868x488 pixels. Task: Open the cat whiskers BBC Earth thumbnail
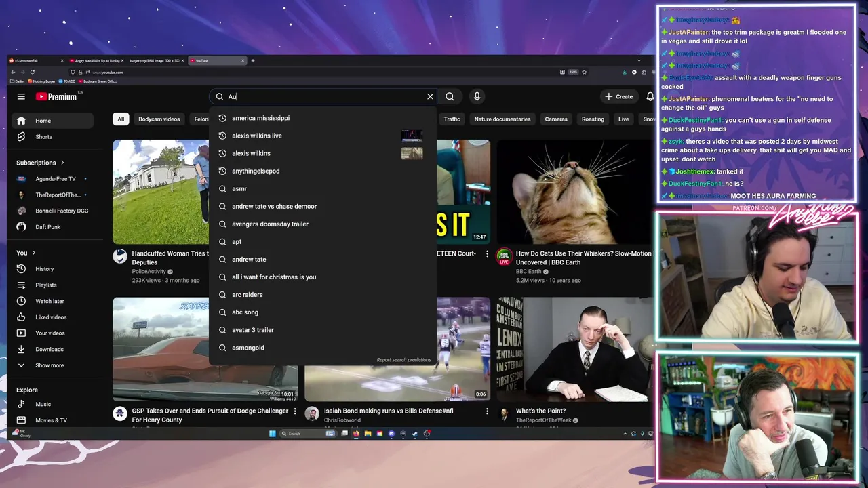575,192
